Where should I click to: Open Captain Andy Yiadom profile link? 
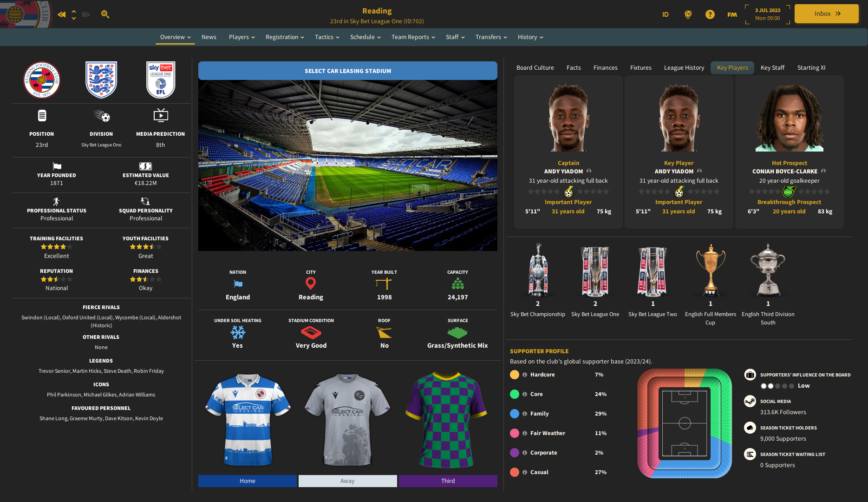(x=563, y=172)
